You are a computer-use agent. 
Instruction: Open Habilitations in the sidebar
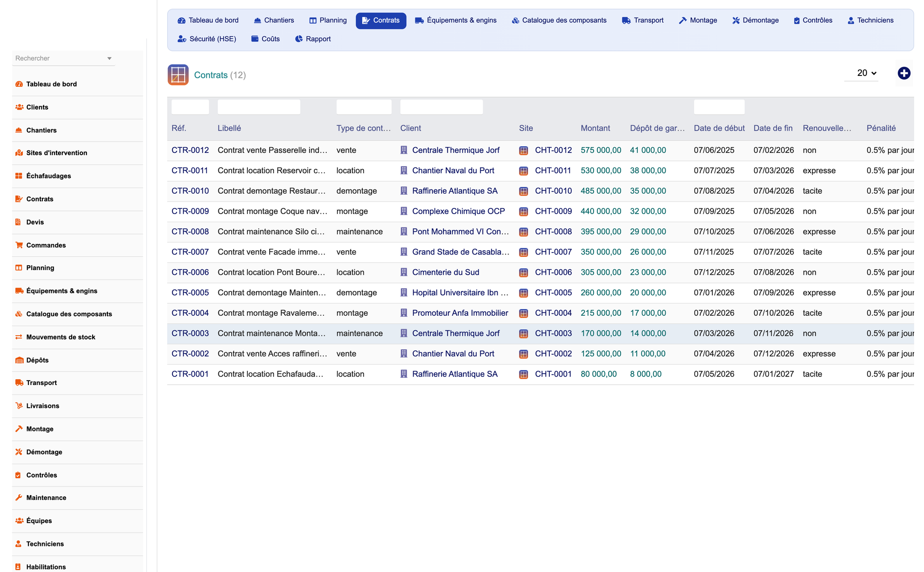(46, 567)
